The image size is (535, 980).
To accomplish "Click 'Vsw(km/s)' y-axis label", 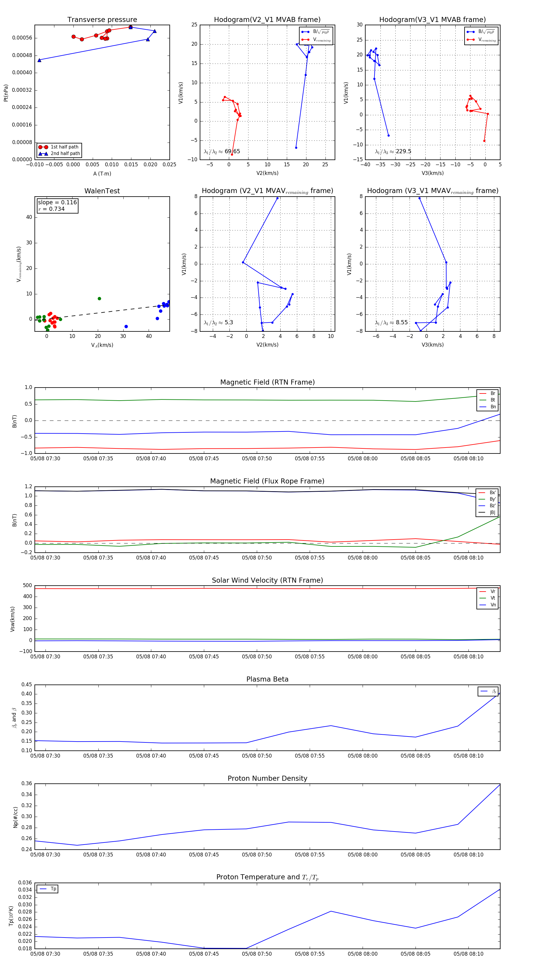I will click(x=12, y=619).
